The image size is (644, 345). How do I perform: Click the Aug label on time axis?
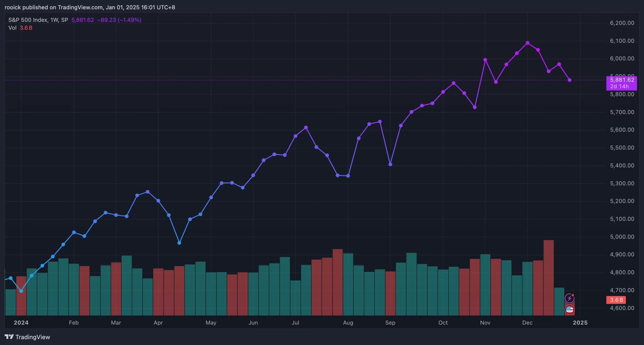[348, 323]
